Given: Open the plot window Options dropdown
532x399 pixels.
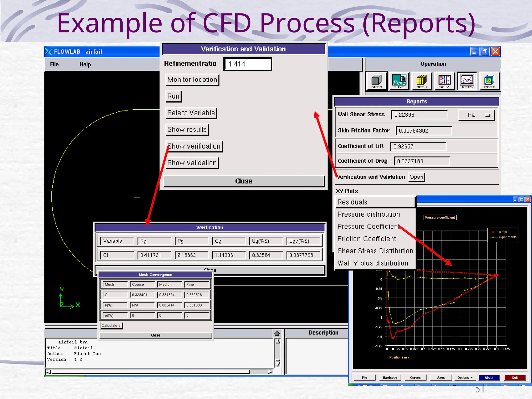Looking at the screenshot, I should [465, 377].
